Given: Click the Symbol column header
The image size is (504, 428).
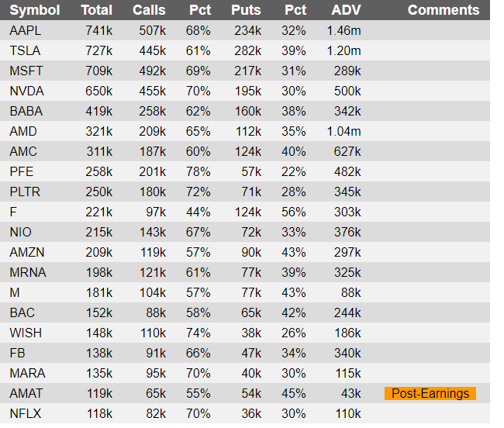Looking at the screenshot, I should (35, 10).
